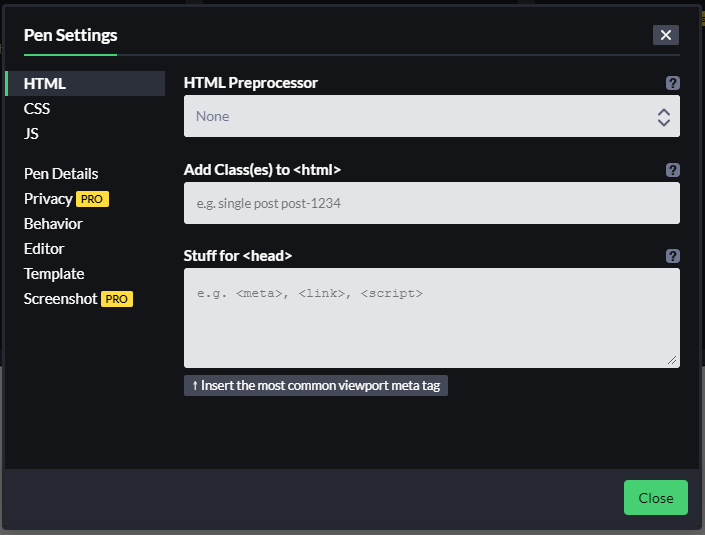705x535 pixels.
Task: Open the Template settings section
Action: [x=54, y=274]
